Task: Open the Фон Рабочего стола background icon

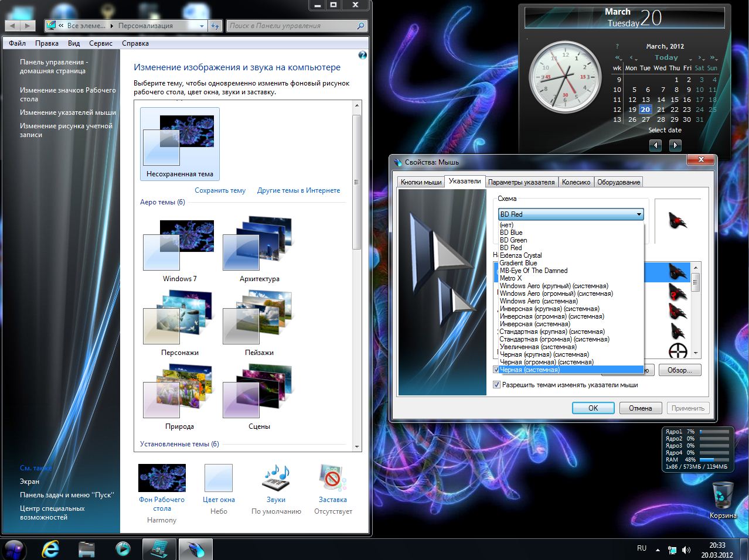Action: click(162, 479)
